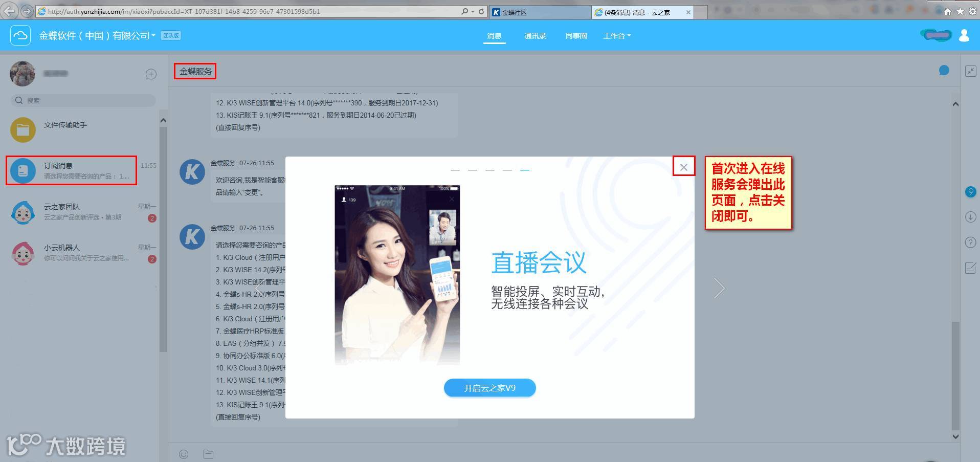The width and height of the screenshot is (980, 462).
Task: Expand the 工作台 dropdown menu
Action: click(617, 36)
